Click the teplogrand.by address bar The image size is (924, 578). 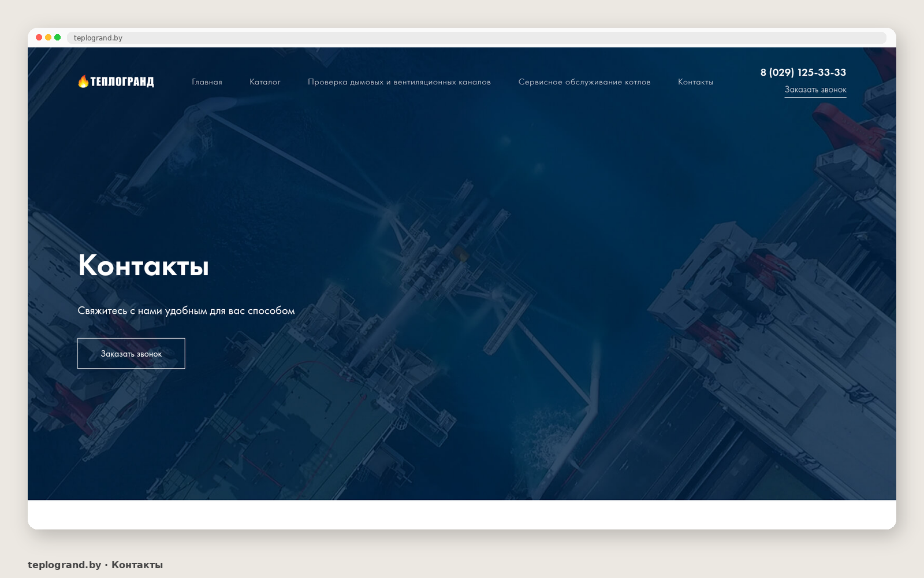pos(476,38)
